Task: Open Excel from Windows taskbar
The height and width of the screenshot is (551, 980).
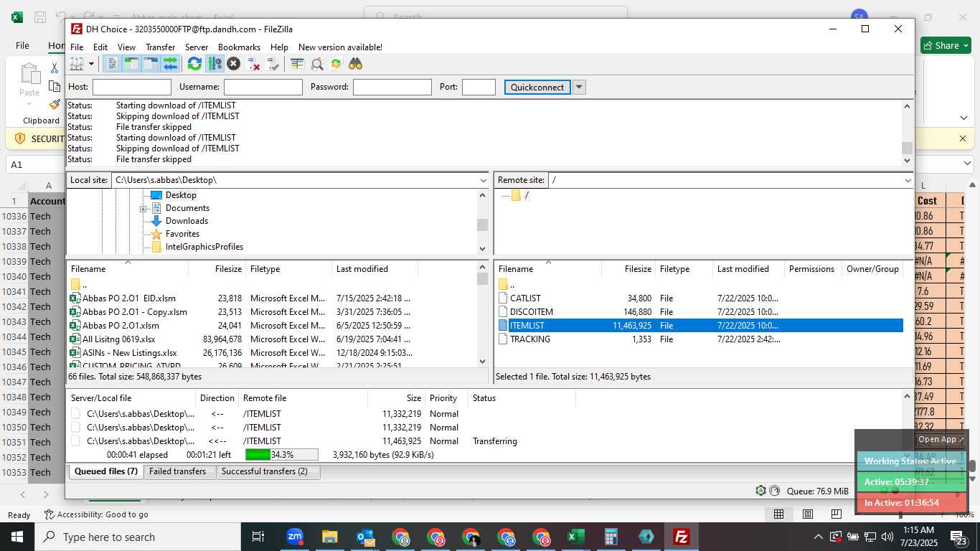Action: 575,537
